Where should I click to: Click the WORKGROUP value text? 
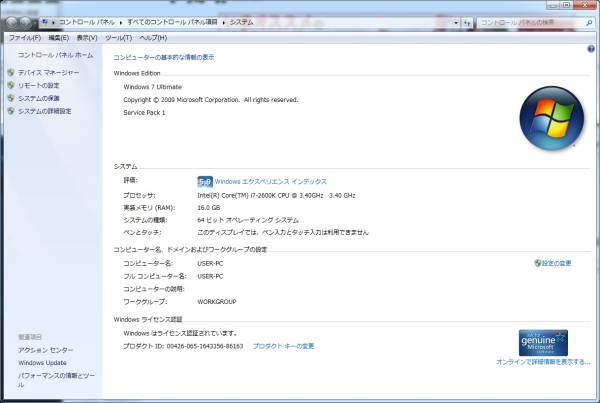tap(217, 302)
